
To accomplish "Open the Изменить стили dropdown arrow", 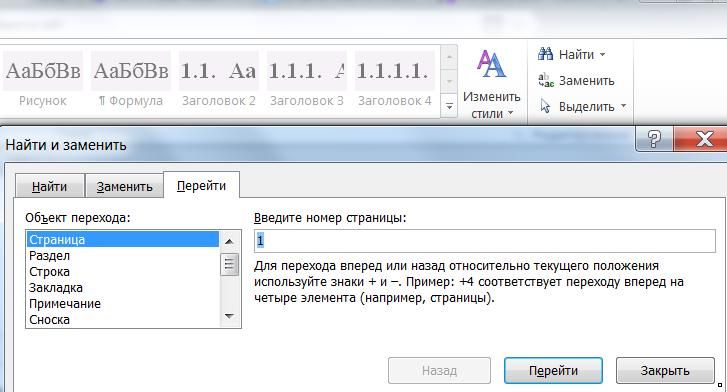I will pyautogui.click(x=510, y=113).
